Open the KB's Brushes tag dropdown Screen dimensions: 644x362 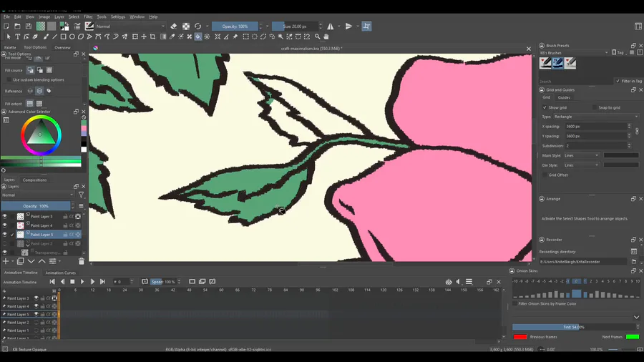point(574,53)
